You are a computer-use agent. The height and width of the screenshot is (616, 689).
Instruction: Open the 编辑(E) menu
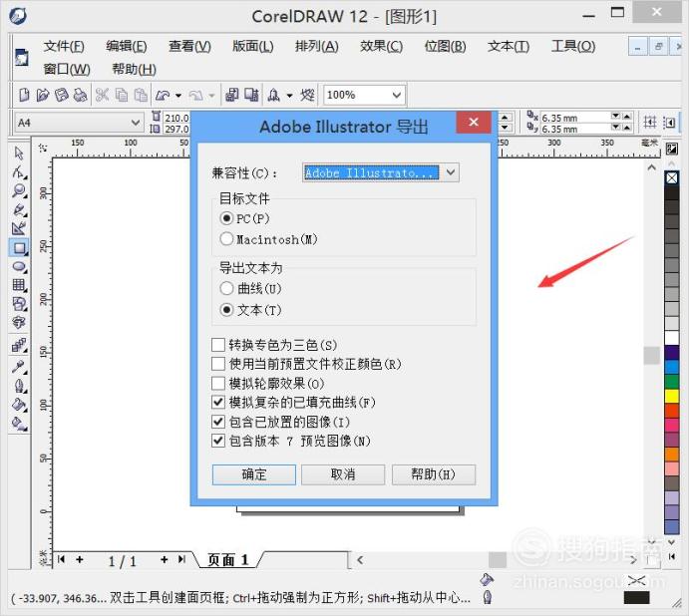click(127, 46)
